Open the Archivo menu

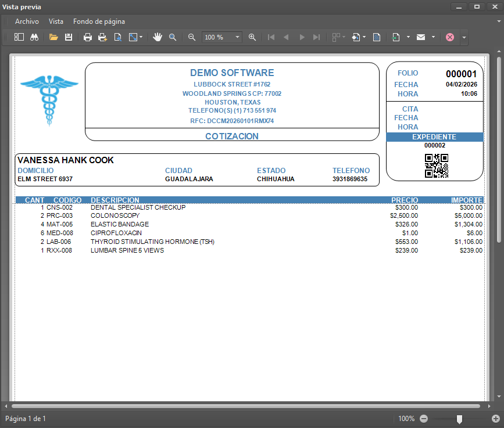(x=27, y=21)
